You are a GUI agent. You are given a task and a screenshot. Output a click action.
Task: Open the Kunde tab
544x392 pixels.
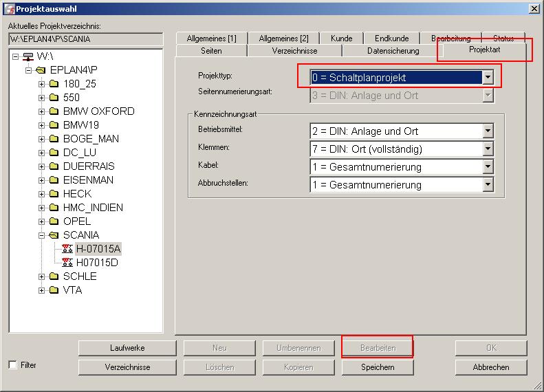(x=341, y=38)
